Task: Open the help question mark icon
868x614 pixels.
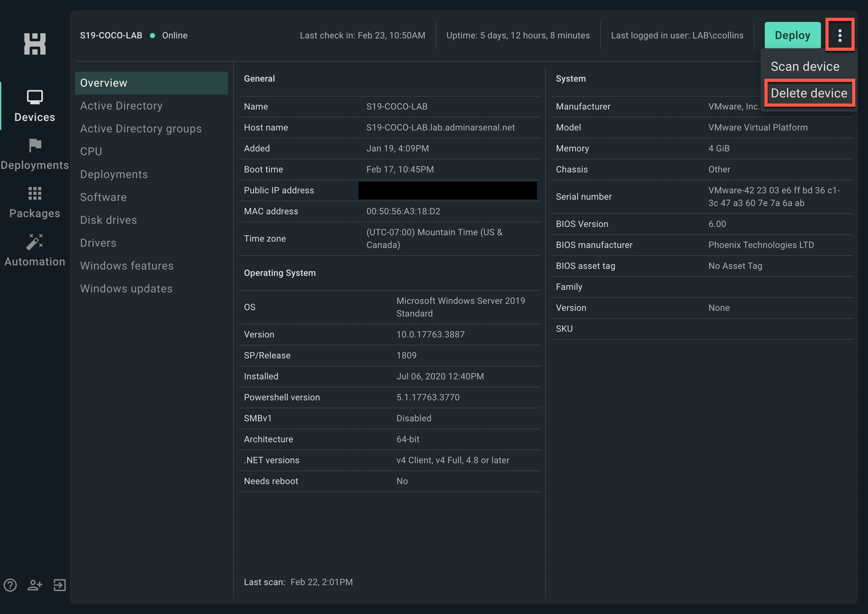Action: (10, 585)
